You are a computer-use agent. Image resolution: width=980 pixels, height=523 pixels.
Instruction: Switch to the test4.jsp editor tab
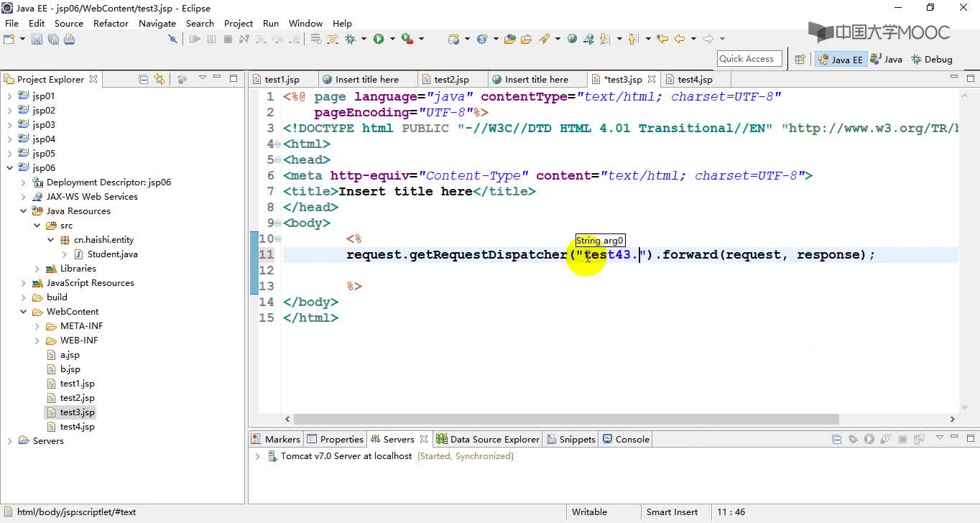tap(695, 80)
